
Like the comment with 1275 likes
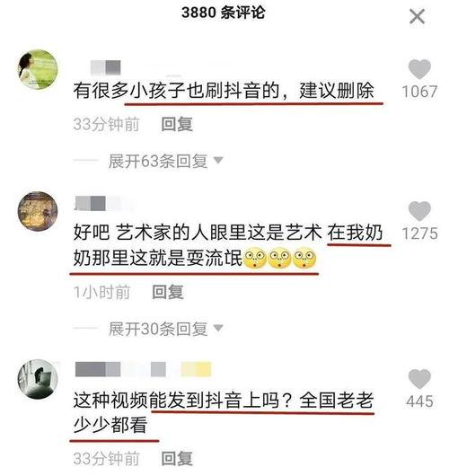pos(419,211)
